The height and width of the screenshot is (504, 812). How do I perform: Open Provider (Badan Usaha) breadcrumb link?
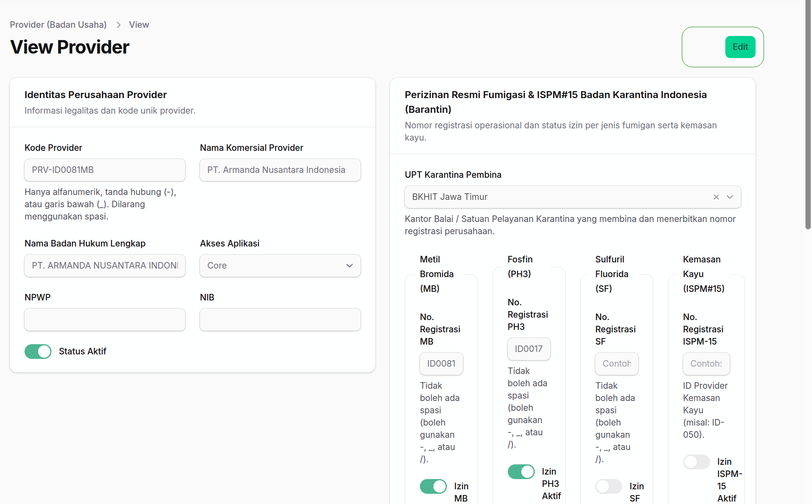[x=58, y=25]
